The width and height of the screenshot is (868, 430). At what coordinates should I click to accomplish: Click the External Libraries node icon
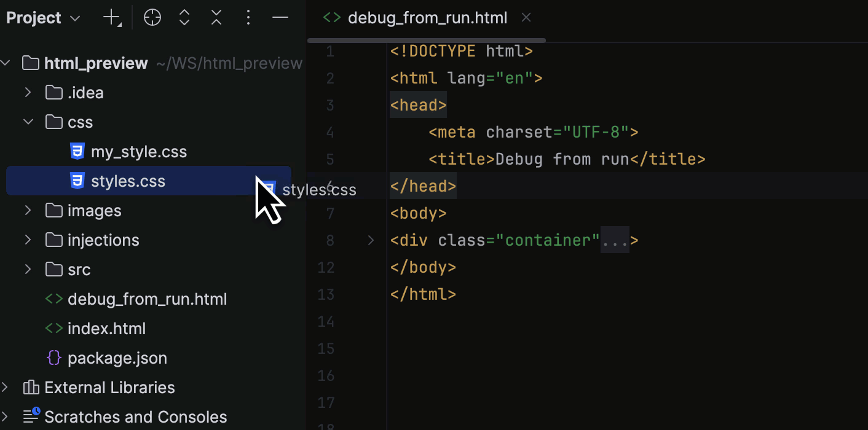[30, 387]
